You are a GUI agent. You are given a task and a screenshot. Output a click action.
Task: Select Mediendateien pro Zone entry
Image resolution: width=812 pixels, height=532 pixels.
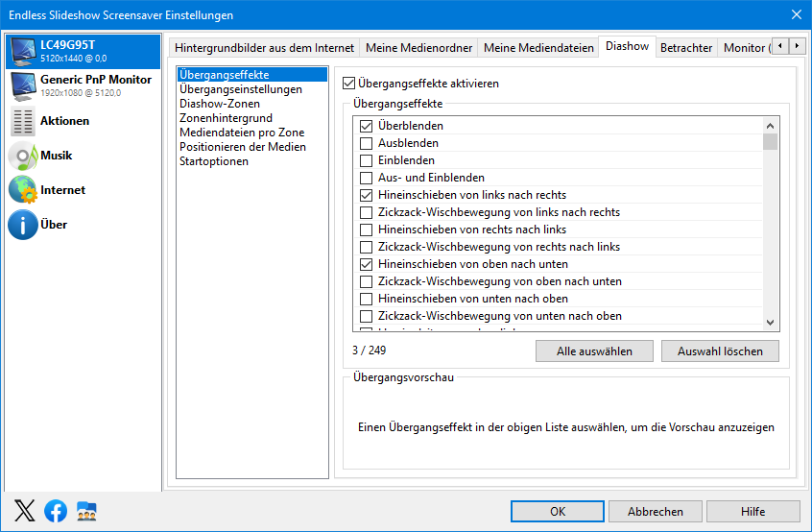(x=252, y=133)
